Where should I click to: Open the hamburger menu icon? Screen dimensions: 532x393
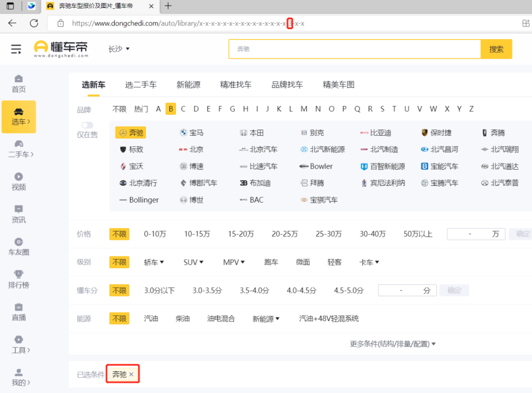[x=16, y=49]
